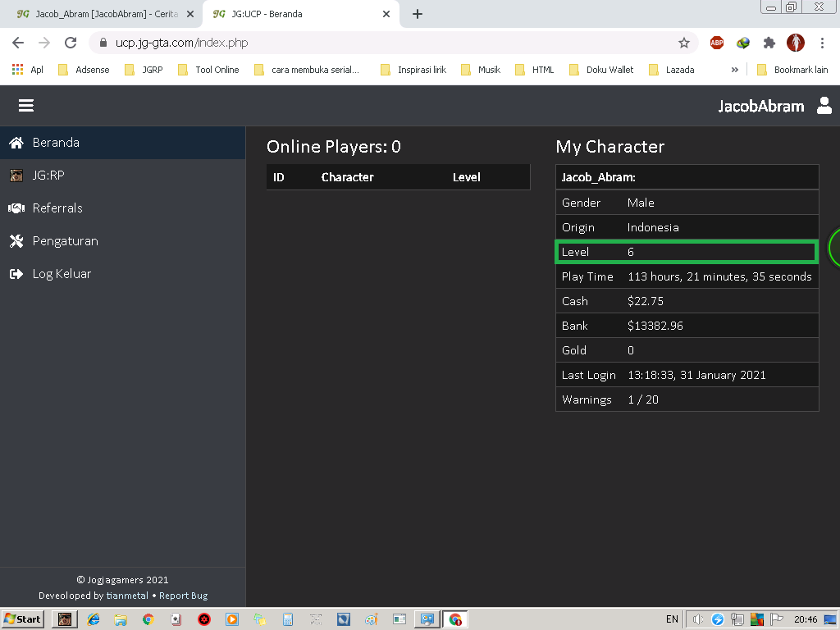Go back to the previous page
Screen dimensions: 840x630
(x=18, y=43)
